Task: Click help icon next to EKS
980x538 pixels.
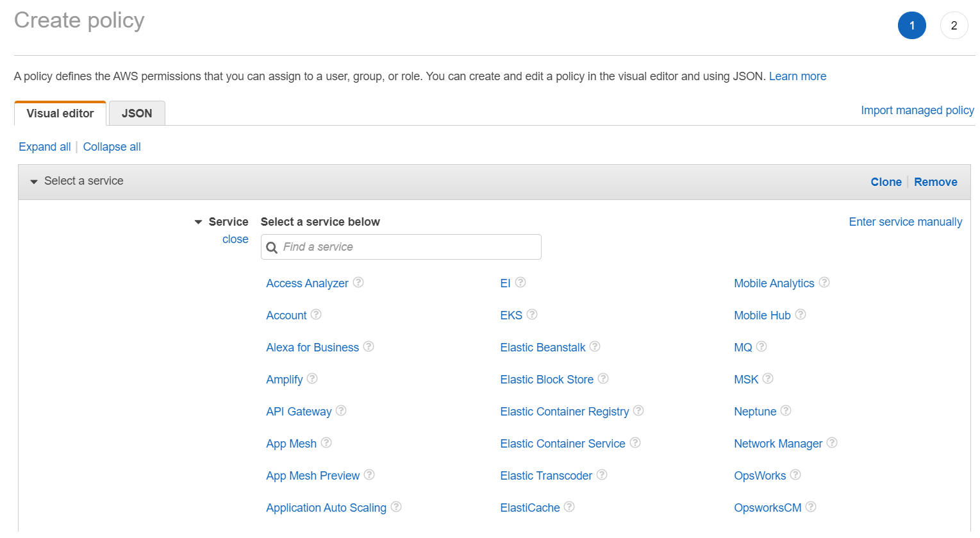Action: tap(532, 314)
